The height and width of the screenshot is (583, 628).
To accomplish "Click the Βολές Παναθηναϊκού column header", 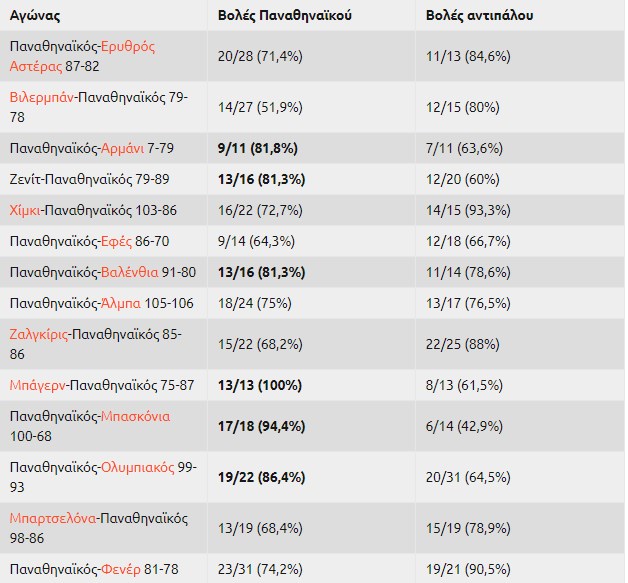I will (x=285, y=16).
